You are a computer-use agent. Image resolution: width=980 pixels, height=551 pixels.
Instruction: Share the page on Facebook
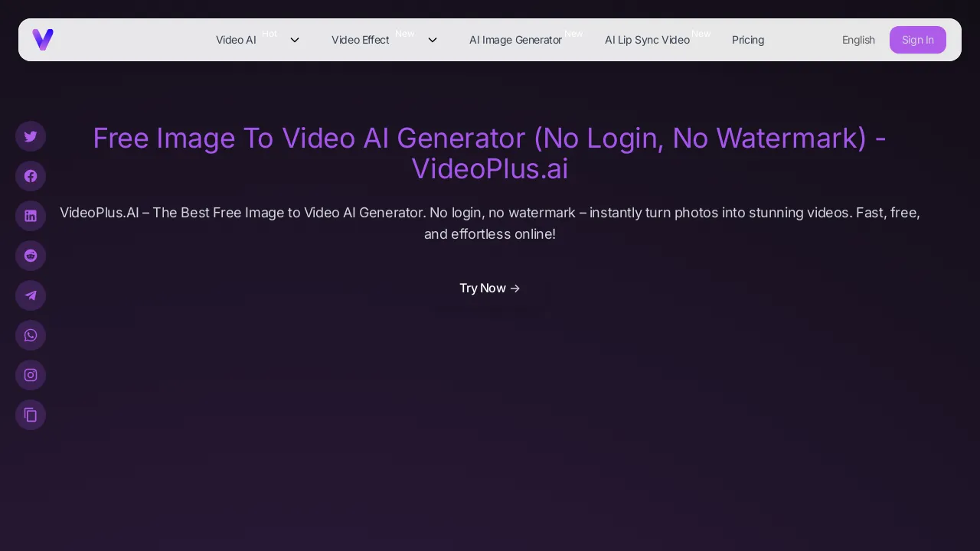(x=31, y=176)
